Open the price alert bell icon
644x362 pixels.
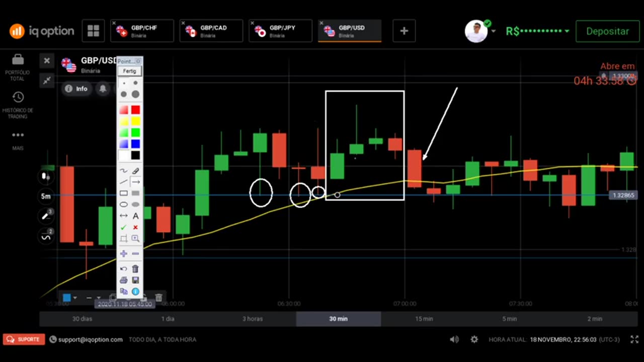[x=103, y=88]
